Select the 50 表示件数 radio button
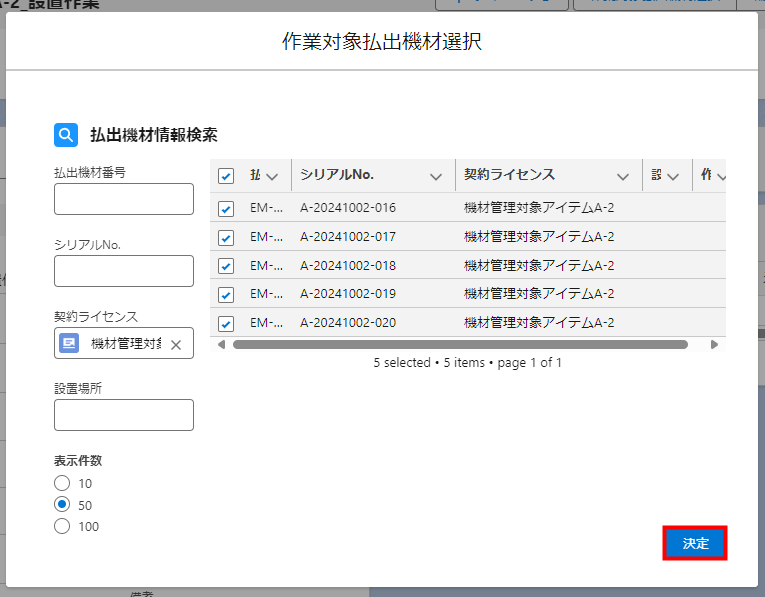765x597 pixels. 62,505
